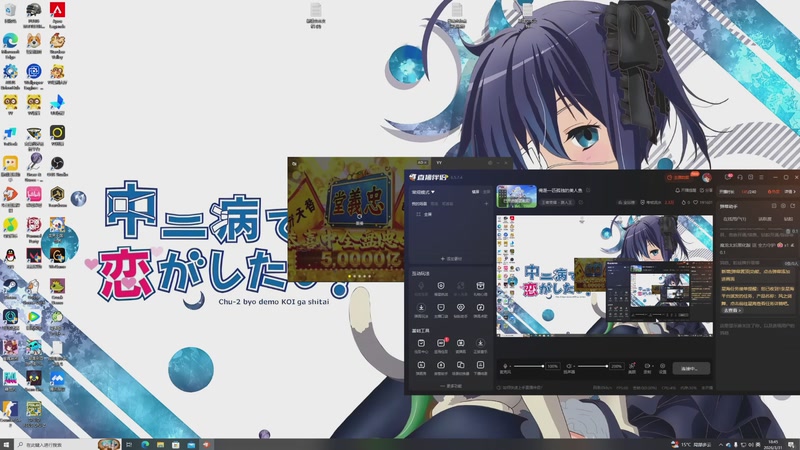Open the hamburger menu icon in companion title bar
Screen dimensions: 800x450
click(x=761, y=177)
